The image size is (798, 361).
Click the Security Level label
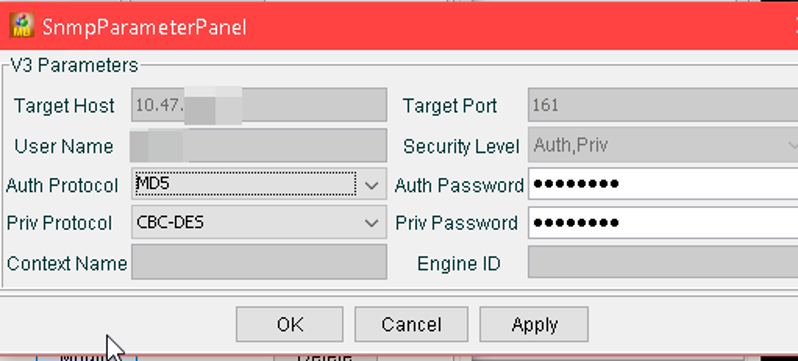(461, 147)
